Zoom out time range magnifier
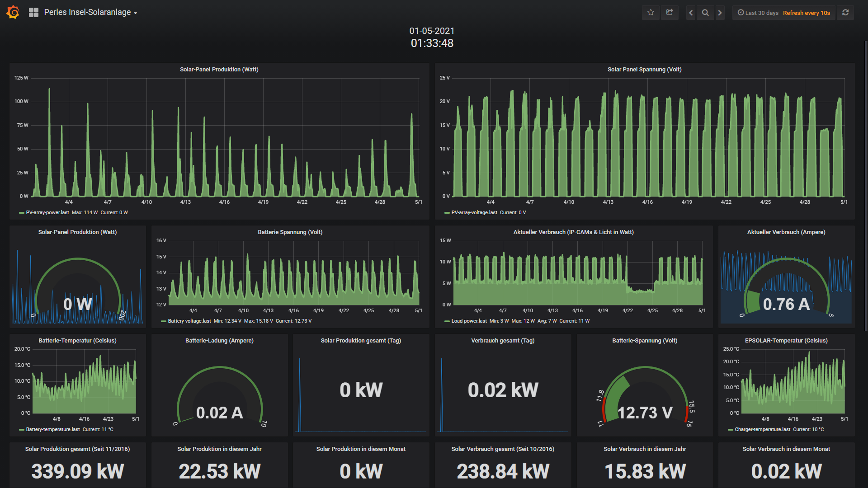The height and width of the screenshot is (488, 868). pyautogui.click(x=705, y=13)
